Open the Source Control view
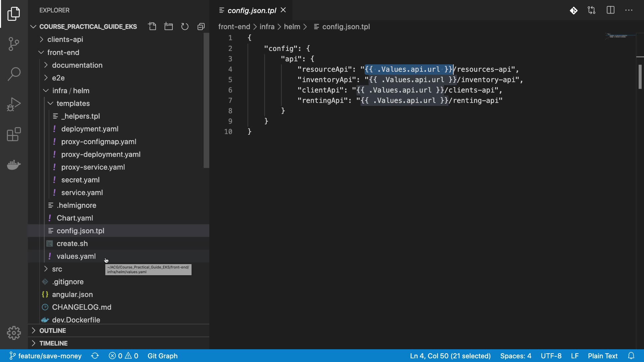The image size is (644, 362). pos(14,44)
